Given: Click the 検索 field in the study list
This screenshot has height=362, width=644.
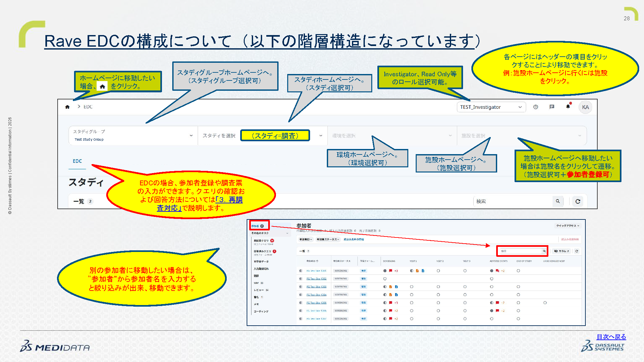Looking at the screenshot, I should tap(514, 201).
